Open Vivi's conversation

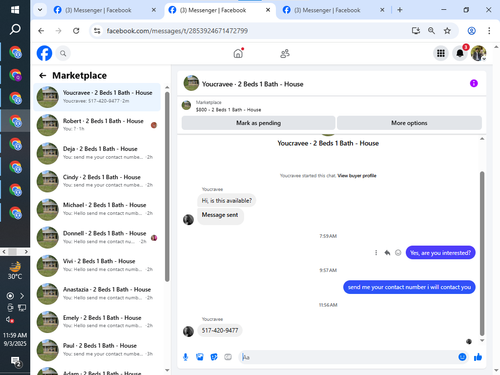tap(97, 265)
